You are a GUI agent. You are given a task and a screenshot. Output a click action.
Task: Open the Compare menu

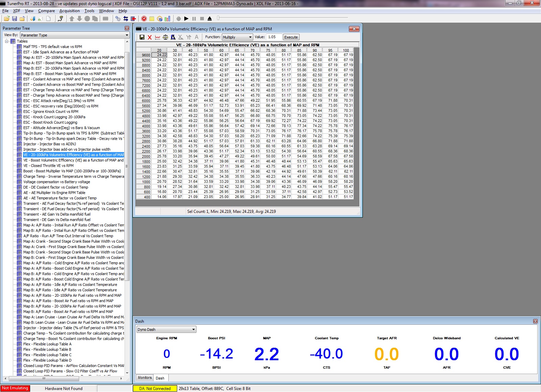(46, 11)
